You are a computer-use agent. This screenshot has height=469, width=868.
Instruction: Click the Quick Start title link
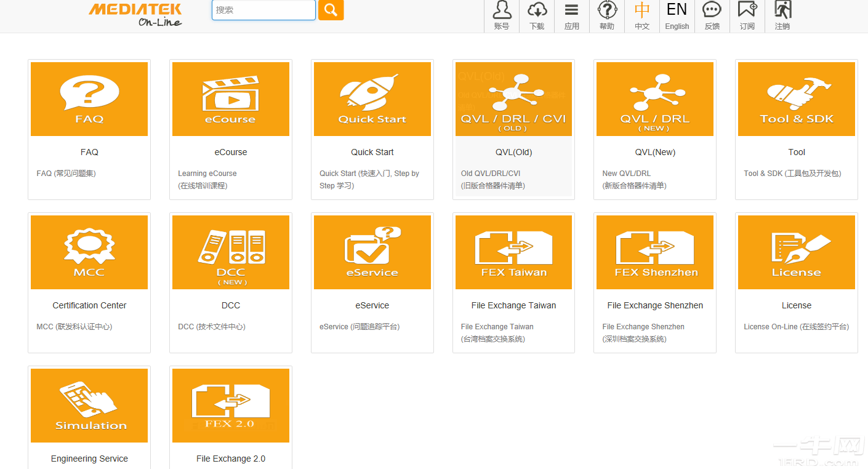click(372, 152)
